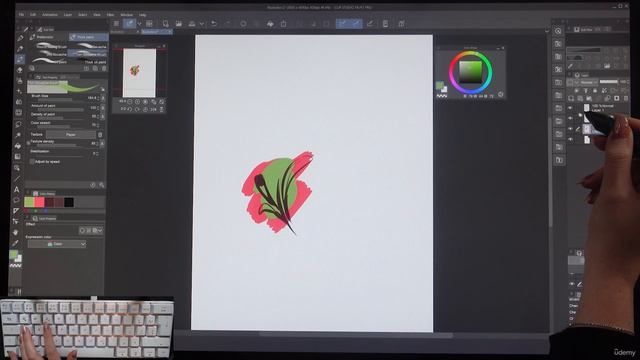640x360 pixels.
Task: Click the New raster layer icon in layer panel
Action: point(571,98)
